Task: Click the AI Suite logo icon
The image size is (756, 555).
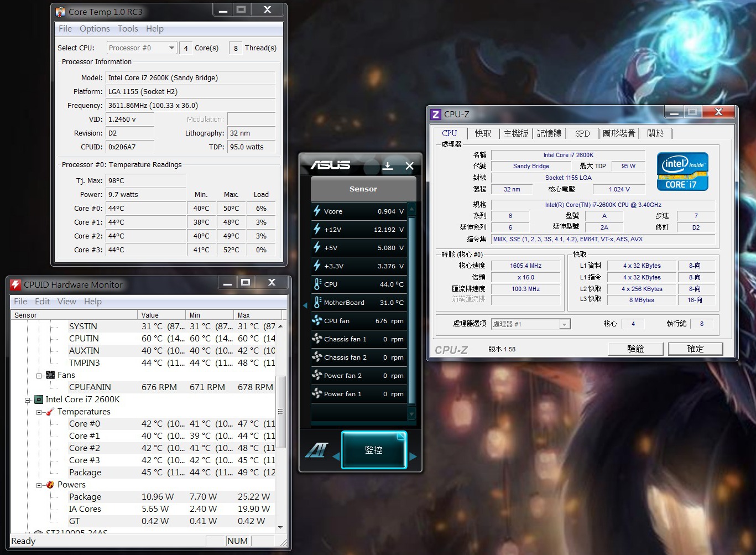Action: coord(316,450)
